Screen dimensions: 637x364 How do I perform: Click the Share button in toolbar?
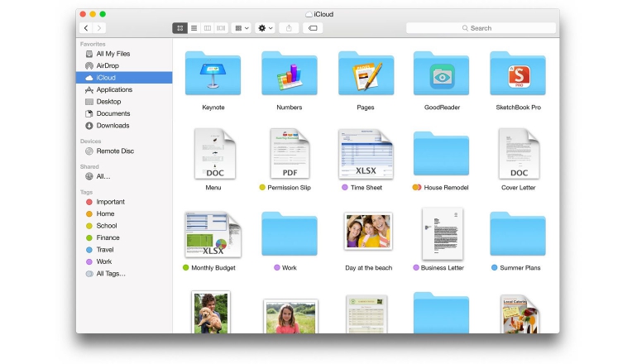point(289,28)
